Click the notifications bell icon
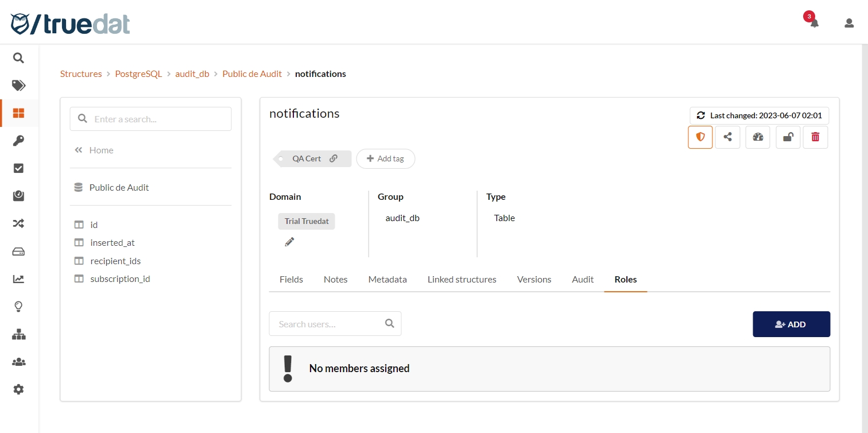Viewport: 868px width, 433px height. [x=814, y=23]
